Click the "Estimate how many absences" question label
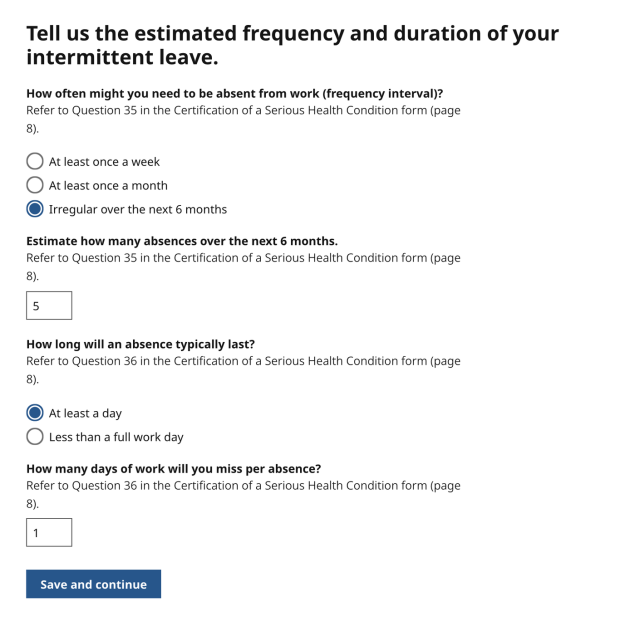The image size is (620, 626). [182, 241]
